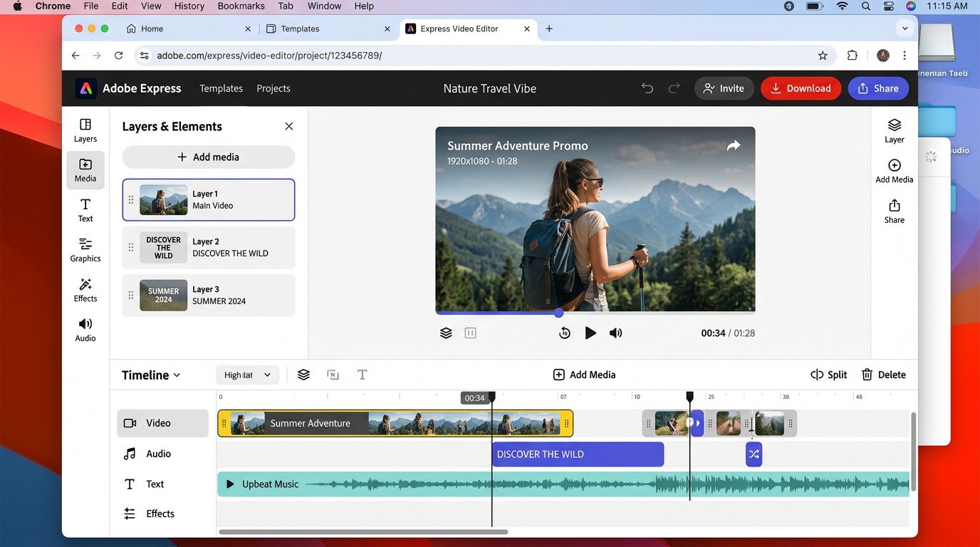980x547 pixels.
Task: Open the Invite dialog
Action: pos(724,88)
